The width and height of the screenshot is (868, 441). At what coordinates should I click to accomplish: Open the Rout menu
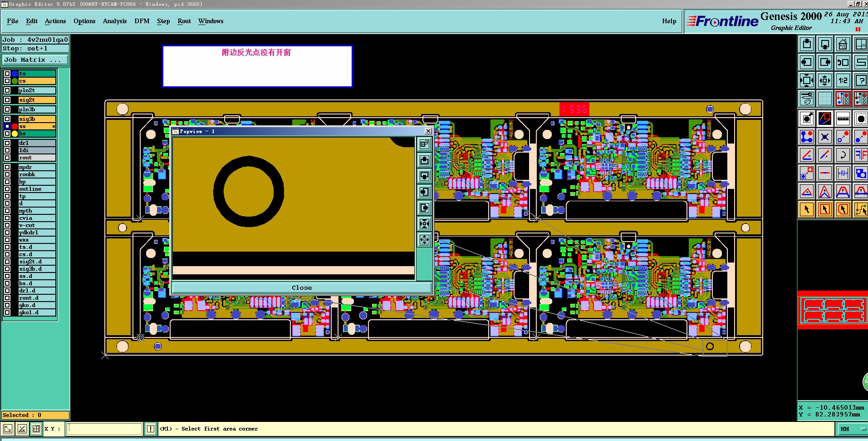184,21
